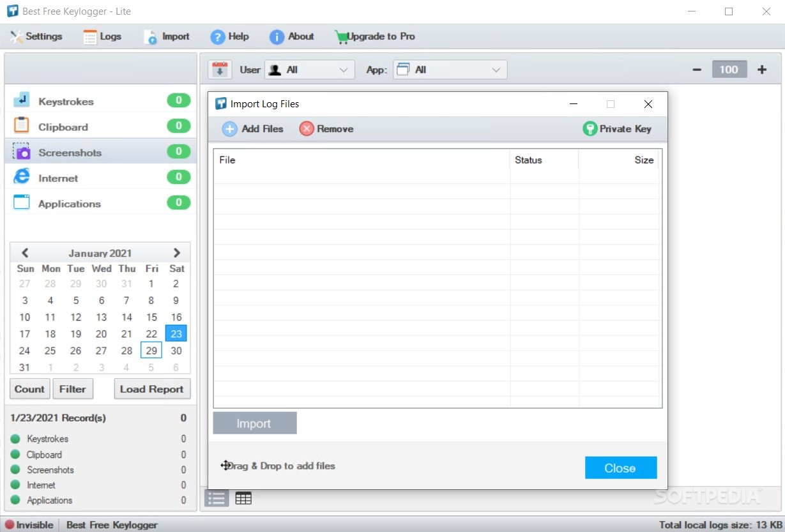Select the Applications category in sidebar
785x532 pixels.
tap(101, 203)
